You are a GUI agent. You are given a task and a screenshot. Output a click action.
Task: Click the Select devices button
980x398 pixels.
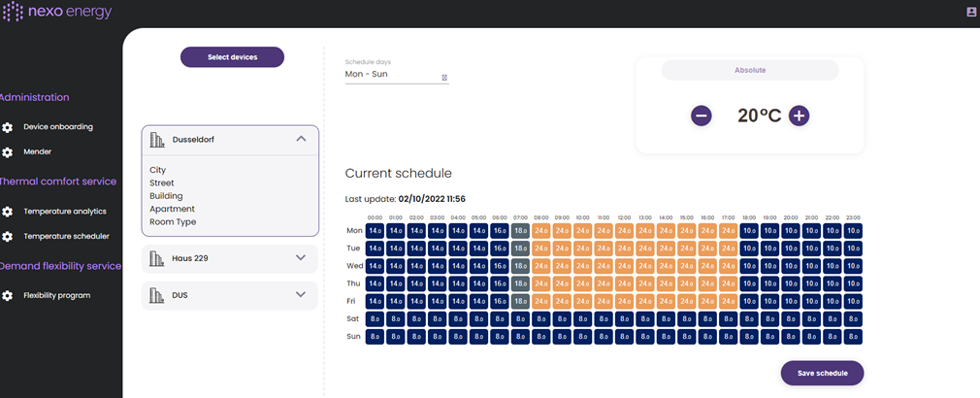point(232,57)
